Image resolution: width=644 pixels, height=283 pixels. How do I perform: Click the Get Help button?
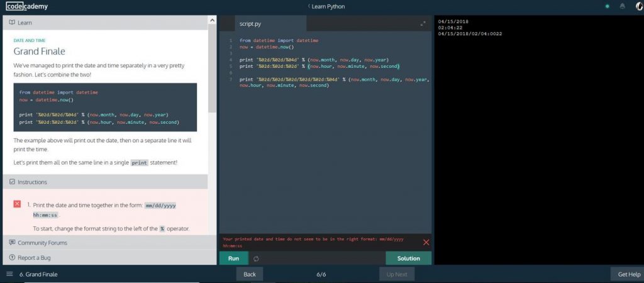coord(629,274)
